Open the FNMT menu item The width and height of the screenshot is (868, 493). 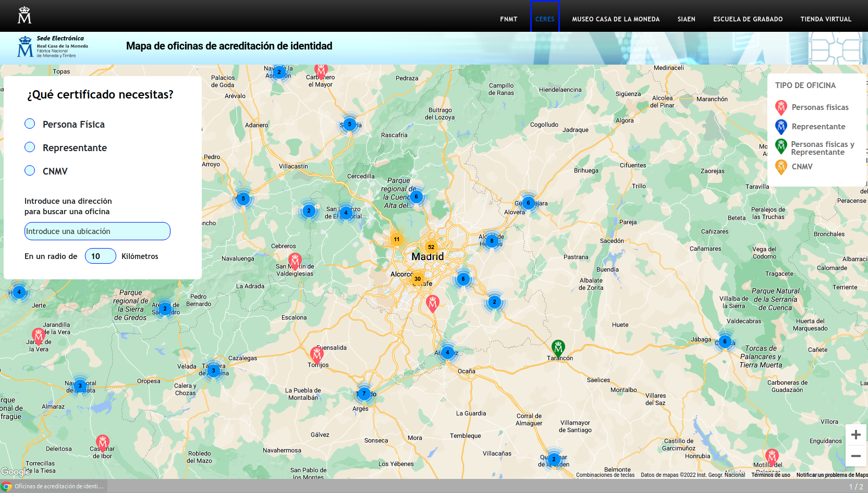click(508, 19)
